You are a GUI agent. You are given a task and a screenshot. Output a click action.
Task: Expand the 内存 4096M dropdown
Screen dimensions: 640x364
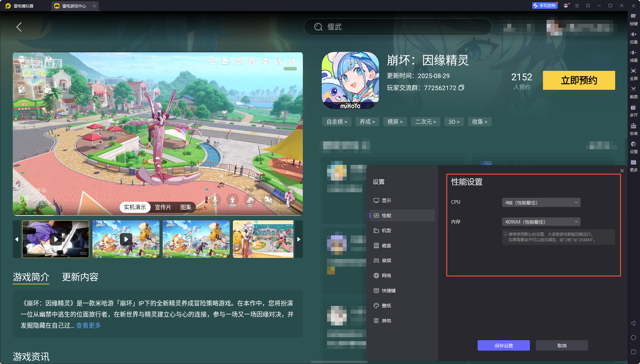click(541, 222)
